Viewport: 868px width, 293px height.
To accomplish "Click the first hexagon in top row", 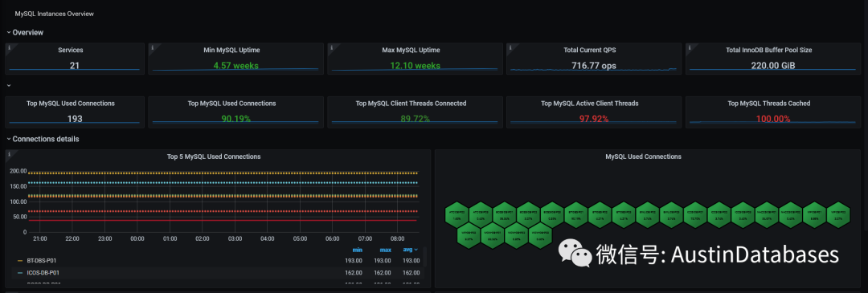I will (x=457, y=214).
